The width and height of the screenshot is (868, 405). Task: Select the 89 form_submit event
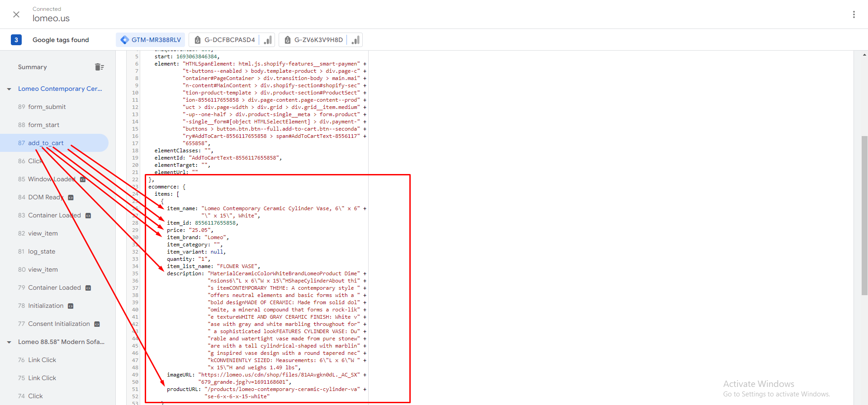point(47,107)
